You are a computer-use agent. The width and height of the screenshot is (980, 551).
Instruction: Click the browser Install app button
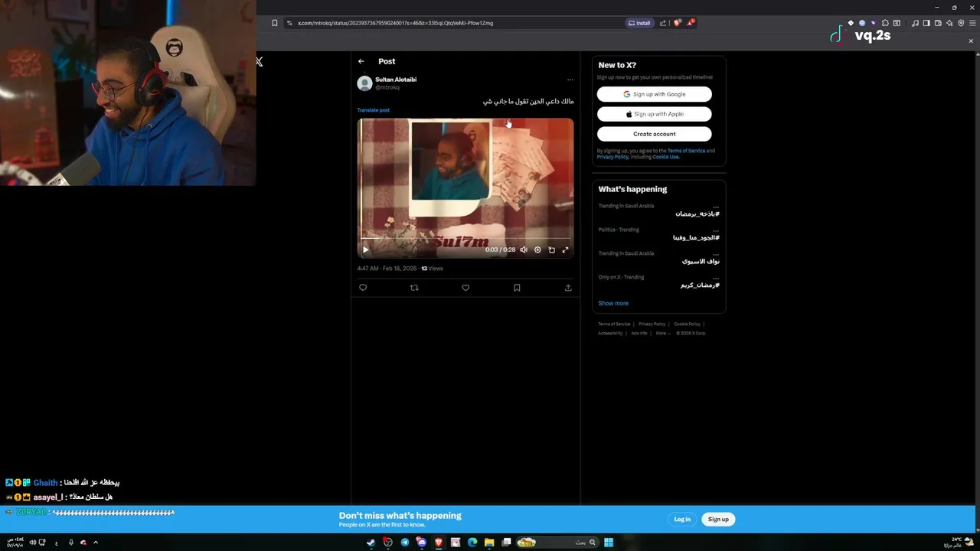[x=639, y=23]
